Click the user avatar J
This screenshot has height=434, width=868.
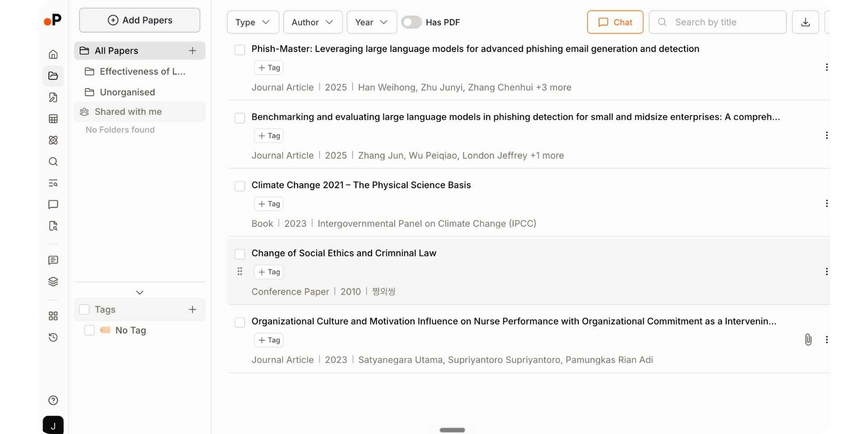[x=53, y=425]
